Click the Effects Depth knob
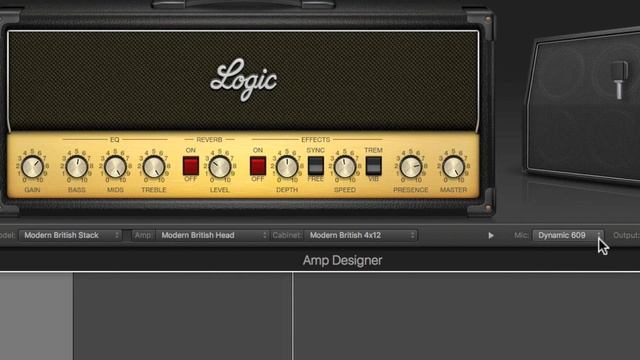 pyautogui.click(x=287, y=167)
